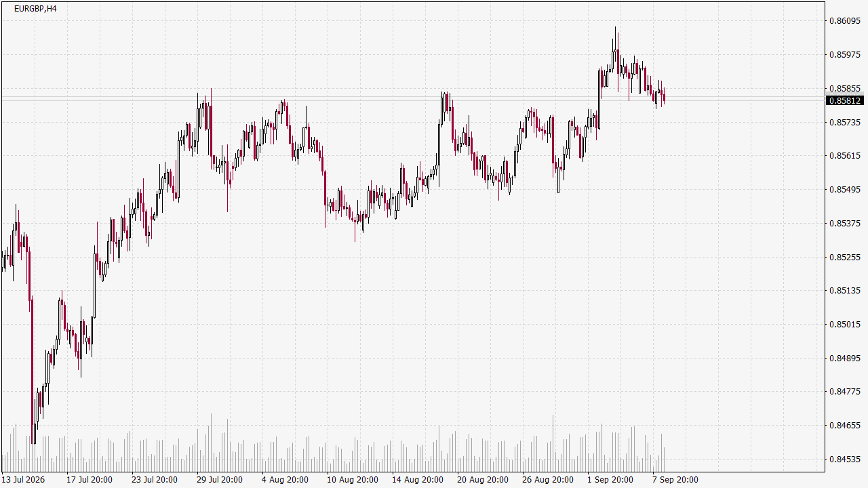Click the 29 Jul 20:00 time label
This screenshot has width=868, height=488.
[x=220, y=480]
